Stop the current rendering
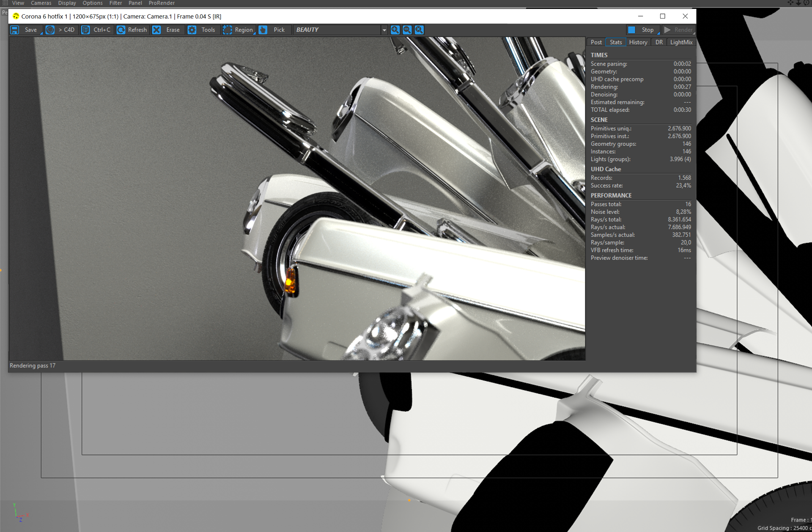 (643, 30)
